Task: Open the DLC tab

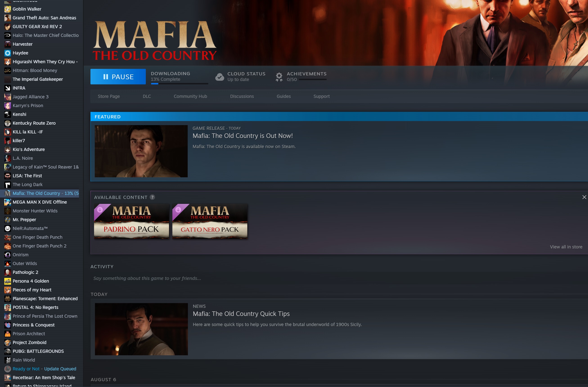Action: [x=147, y=96]
